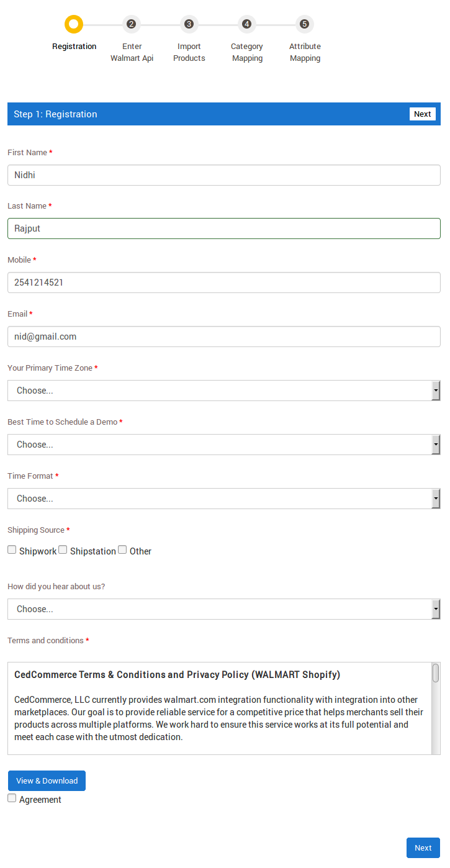Open the Primary Time Zone dropdown
The width and height of the screenshot is (450, 868).
pyautogui.click(x=224, y=391)
